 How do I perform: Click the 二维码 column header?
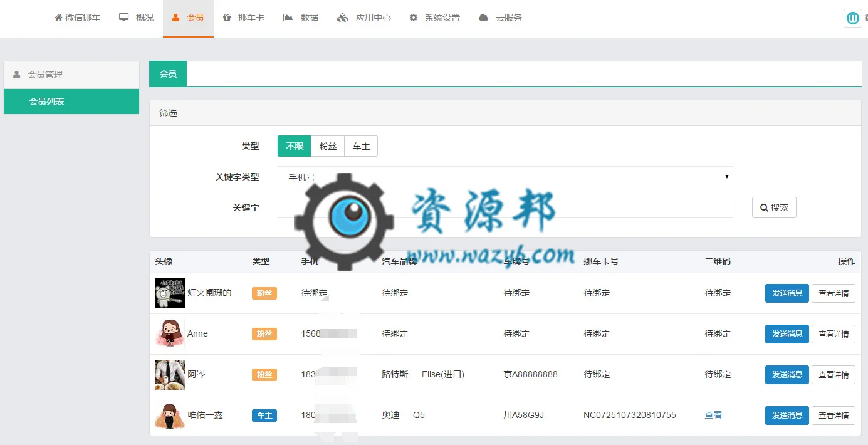click(718, 261)
